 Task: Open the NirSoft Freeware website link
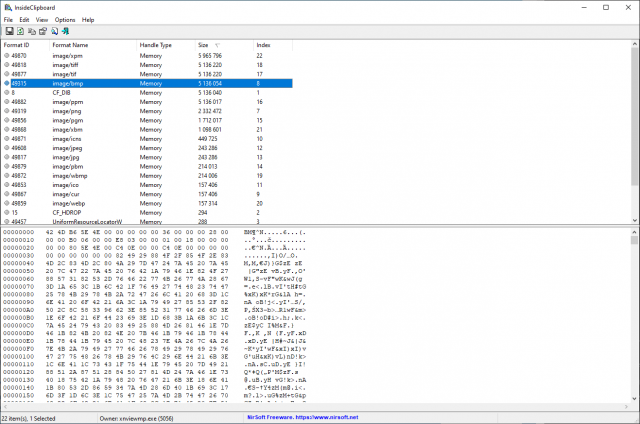click(302, 417)
